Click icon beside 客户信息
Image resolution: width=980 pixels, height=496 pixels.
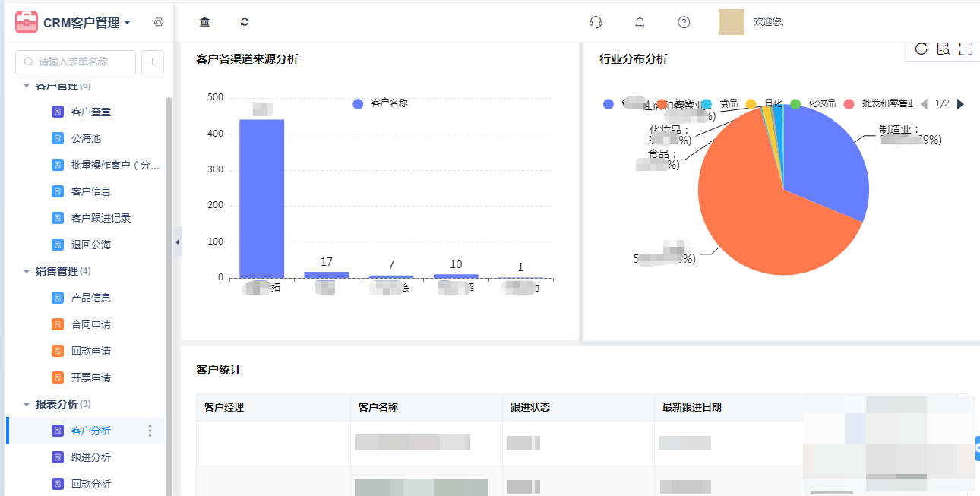pyautogui.click(x=58, y=191)
